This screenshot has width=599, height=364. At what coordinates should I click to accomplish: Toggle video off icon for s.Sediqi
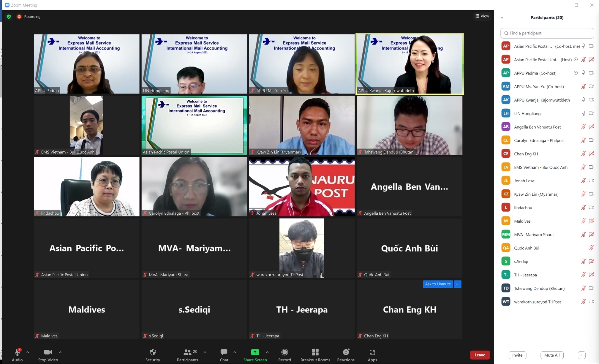pyautogui.click(x=591, y=261)
